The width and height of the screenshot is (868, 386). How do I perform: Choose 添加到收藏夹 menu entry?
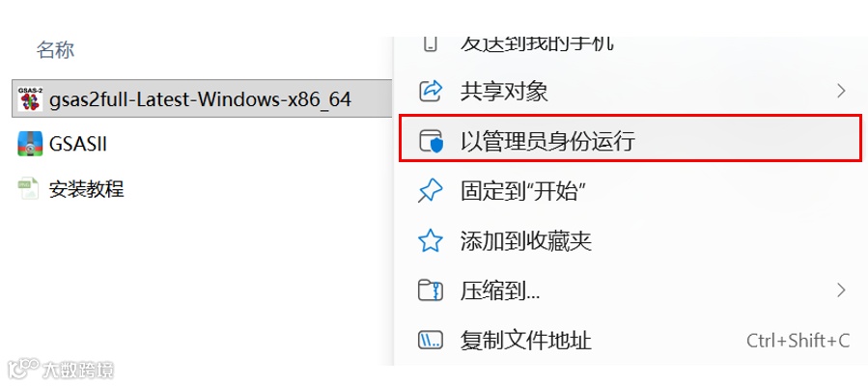(x=526, y=241)
